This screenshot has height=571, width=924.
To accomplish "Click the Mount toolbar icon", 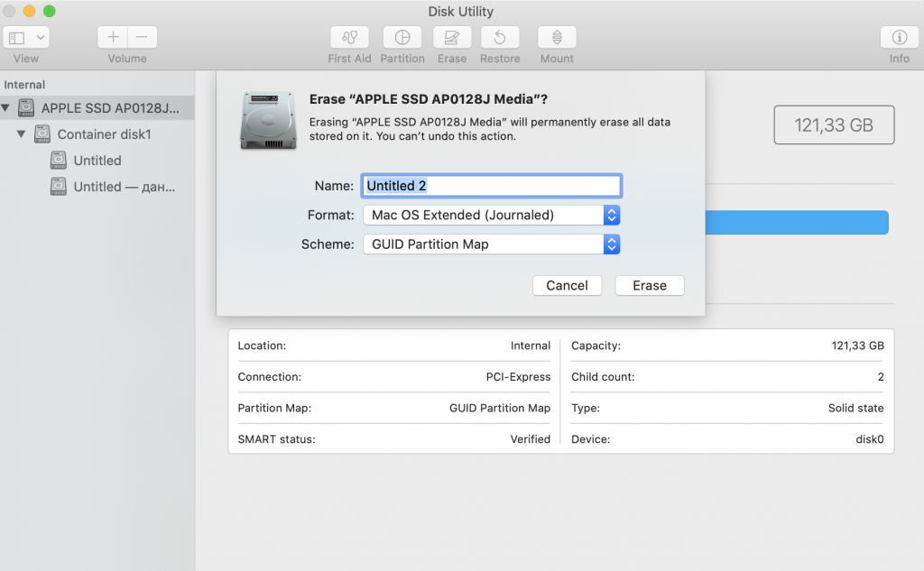I will point(557,37).
